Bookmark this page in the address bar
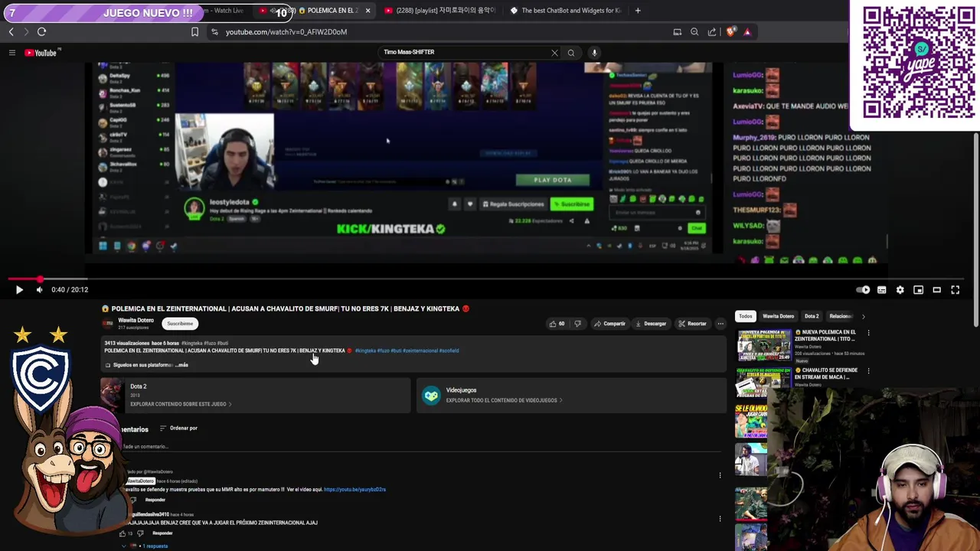The width and height of the screenshot is (980, 551). tap(194, 32)
